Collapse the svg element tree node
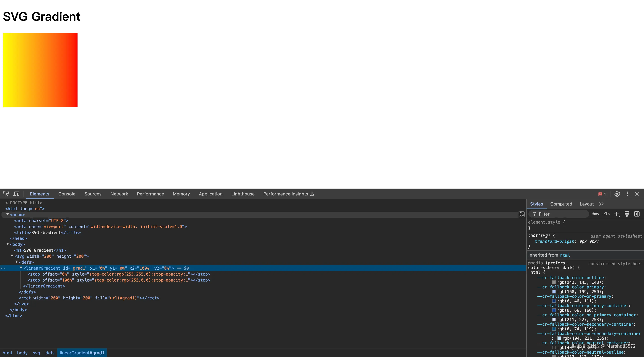Image resolution: width=644 pixels, height=357 pixels. (x=12, y=256)
